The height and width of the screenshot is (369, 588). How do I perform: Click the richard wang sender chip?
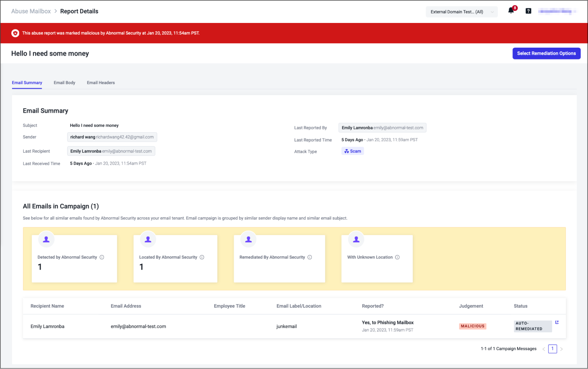(112, 137)
